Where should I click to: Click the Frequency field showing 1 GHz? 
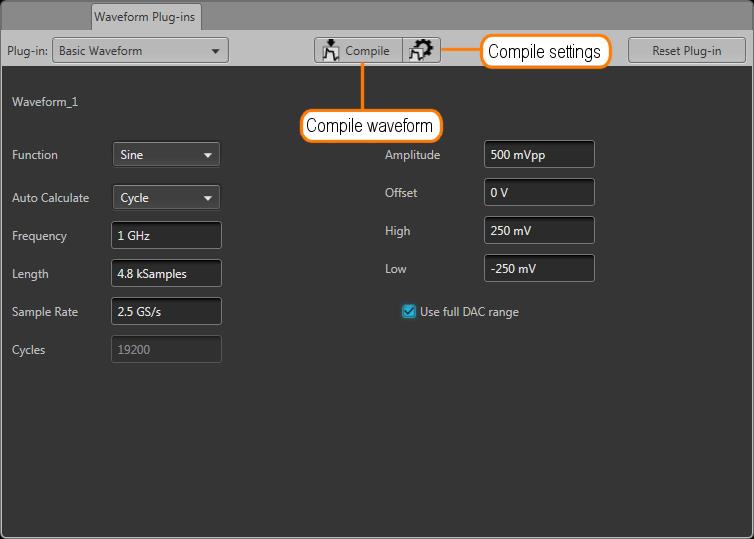point(166,236)
